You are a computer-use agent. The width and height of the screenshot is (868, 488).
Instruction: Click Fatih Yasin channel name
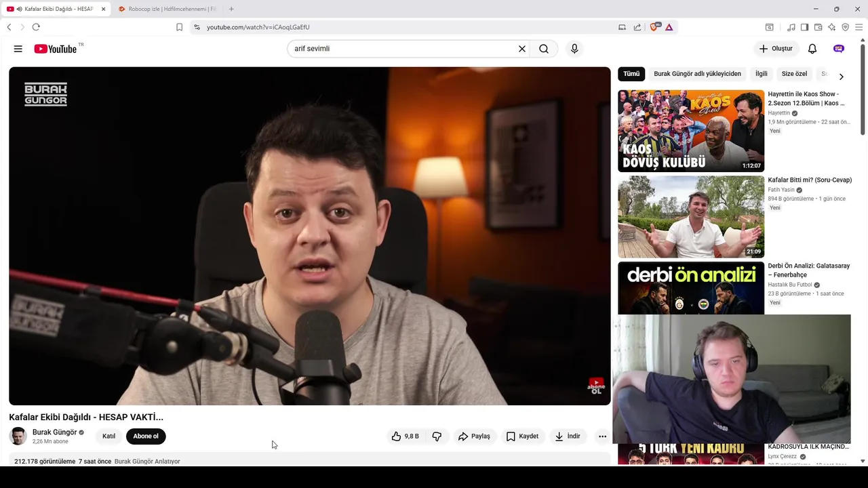781,190
